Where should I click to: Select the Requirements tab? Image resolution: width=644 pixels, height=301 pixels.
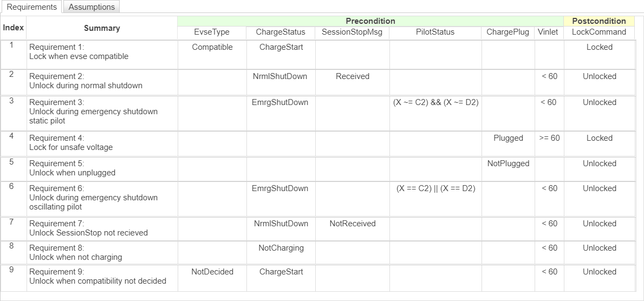pyautogui.click(x=31, y=7)
